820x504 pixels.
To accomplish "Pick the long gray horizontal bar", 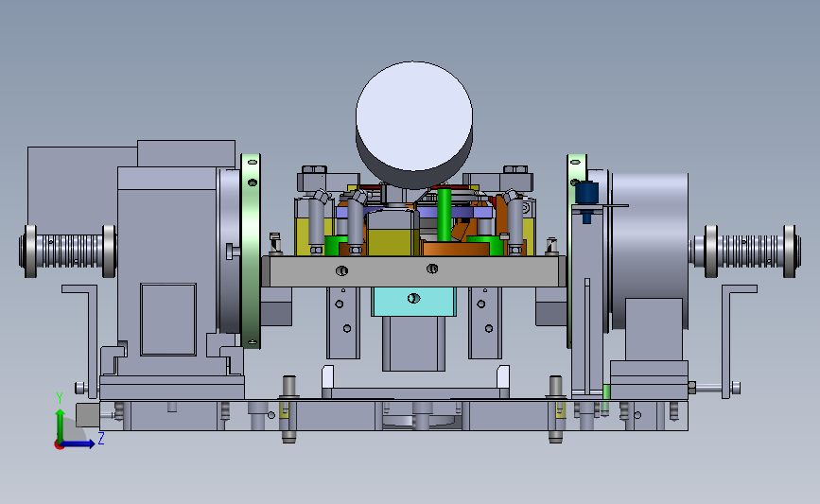I will pos(413,270).
